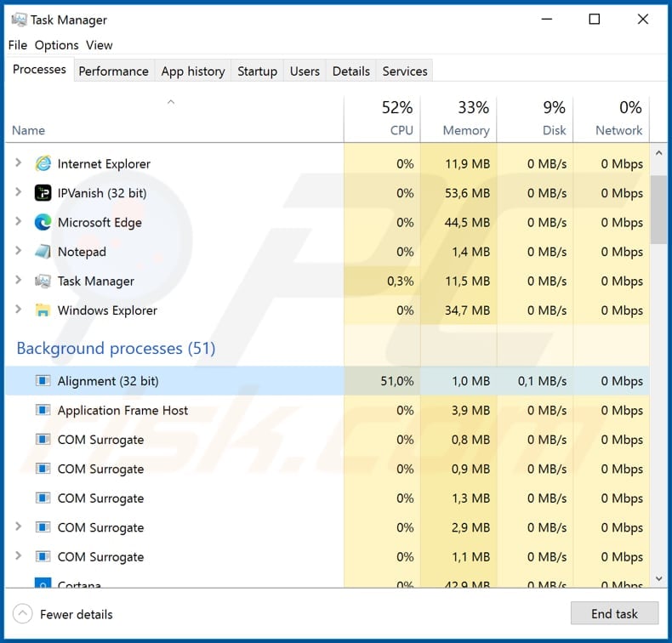Switch to the Details tab
Viewport: 672px width, 643px height.
pyautogui.click(x=351, y=71)
